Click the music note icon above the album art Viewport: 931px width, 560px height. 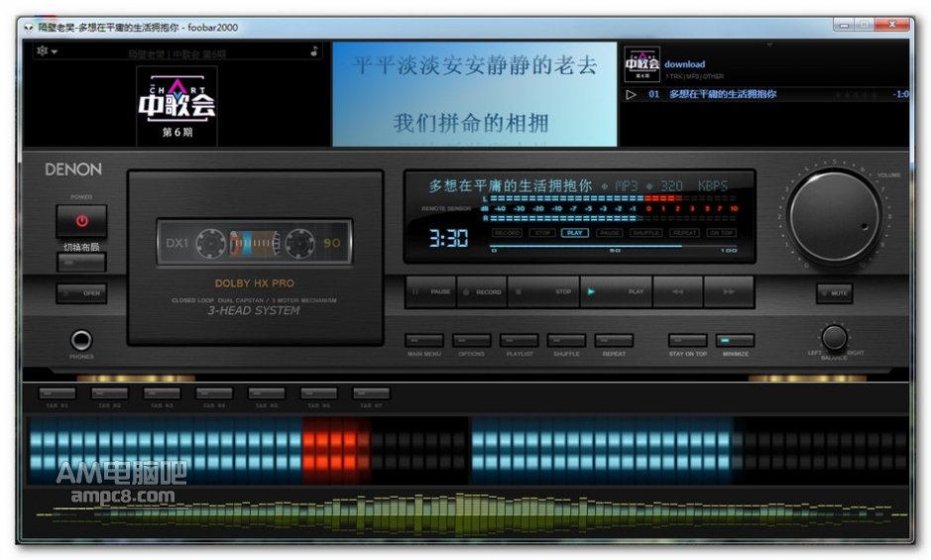[314, 52]
